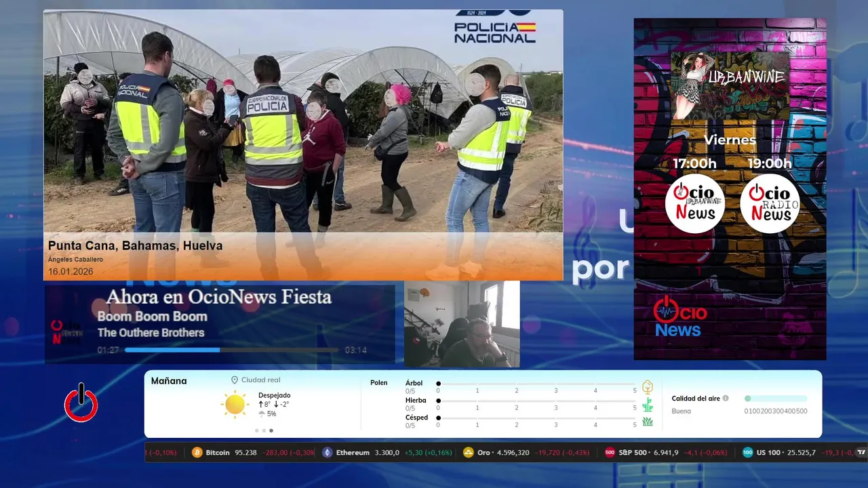868x488 pixels.
Task: Click the date 16.01.2026
Action: (71, 272)
